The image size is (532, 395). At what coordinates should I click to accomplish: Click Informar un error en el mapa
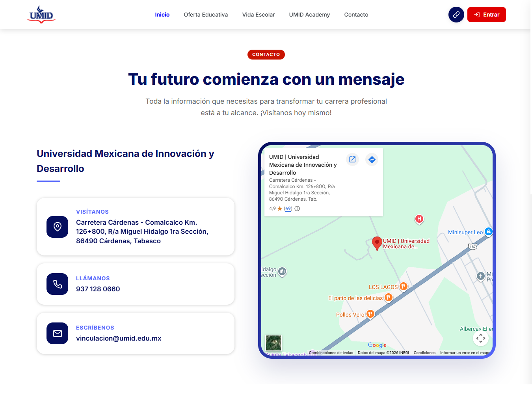[465, 353]
